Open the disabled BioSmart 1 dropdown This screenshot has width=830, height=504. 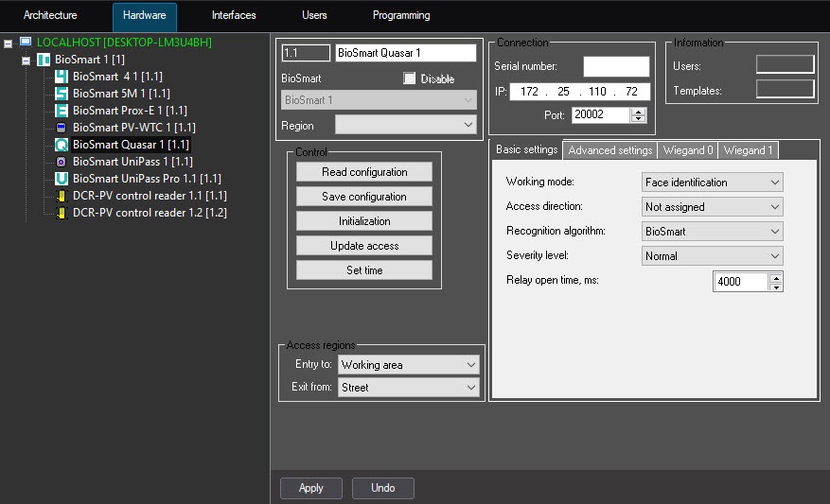pos(379,100)
